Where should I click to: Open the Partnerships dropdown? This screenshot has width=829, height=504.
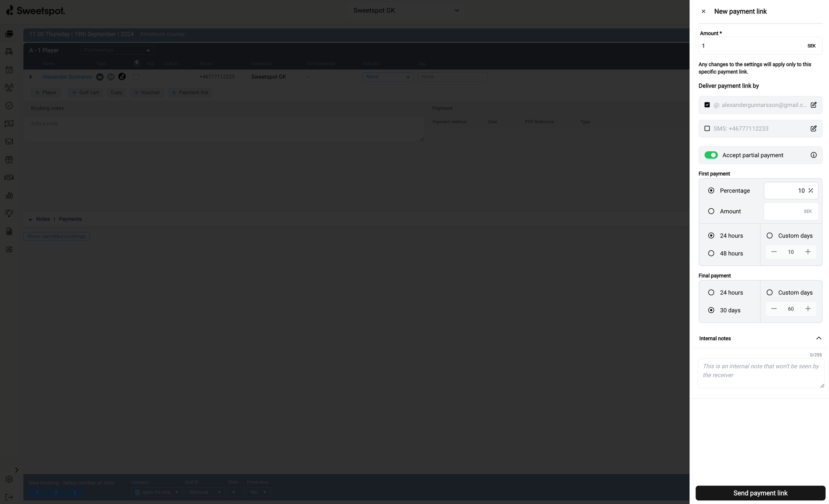(117, 50)
